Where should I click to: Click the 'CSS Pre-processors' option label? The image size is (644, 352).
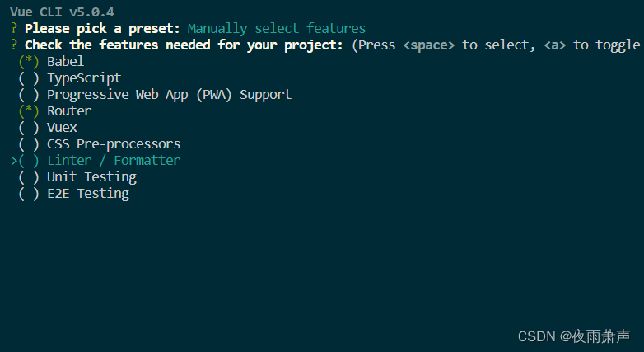(x=114, y=143)
